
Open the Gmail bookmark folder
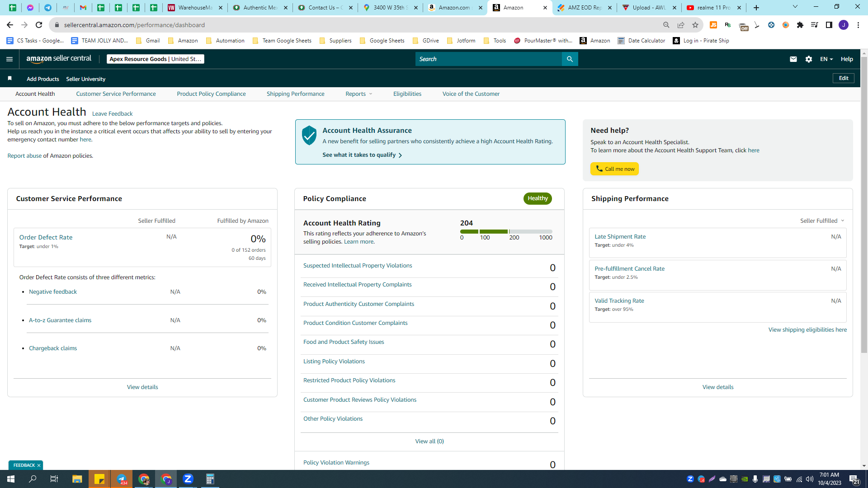pyautogui.click(x=148, y=41)
